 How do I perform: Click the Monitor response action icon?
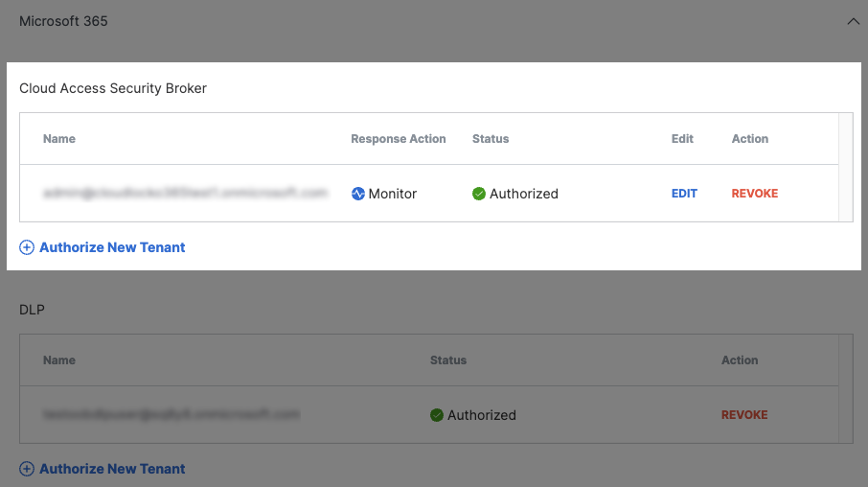pyautogui.click(x=358, y=194)
